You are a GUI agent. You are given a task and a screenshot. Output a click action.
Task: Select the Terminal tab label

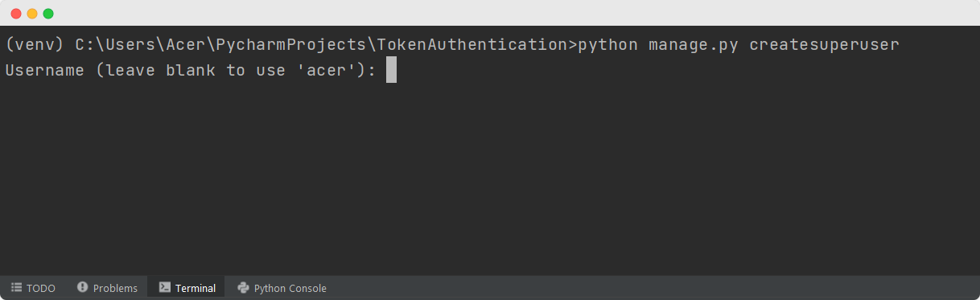coord(196,288)
